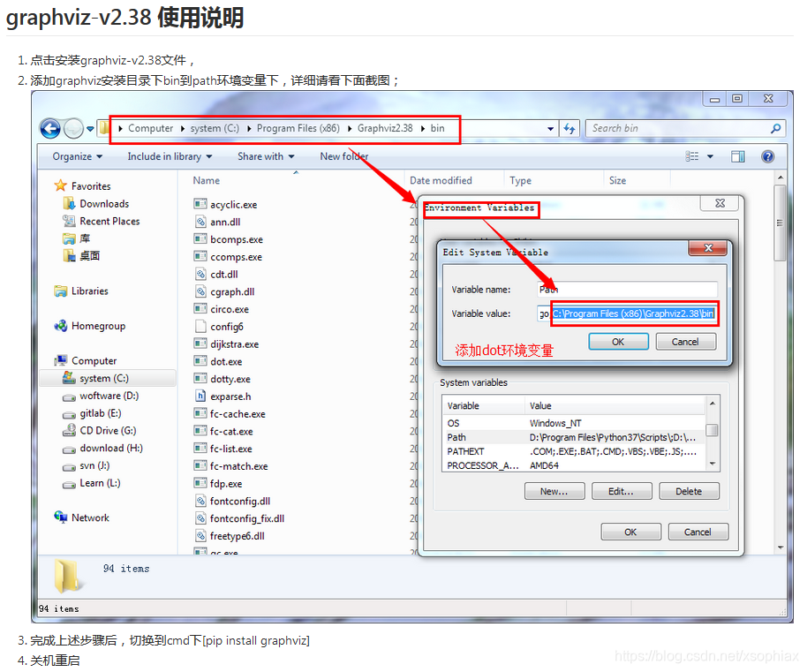Select ann.dll file icon
The width and height of the screenshot is (807, 672).
click(x=200, y=222)
